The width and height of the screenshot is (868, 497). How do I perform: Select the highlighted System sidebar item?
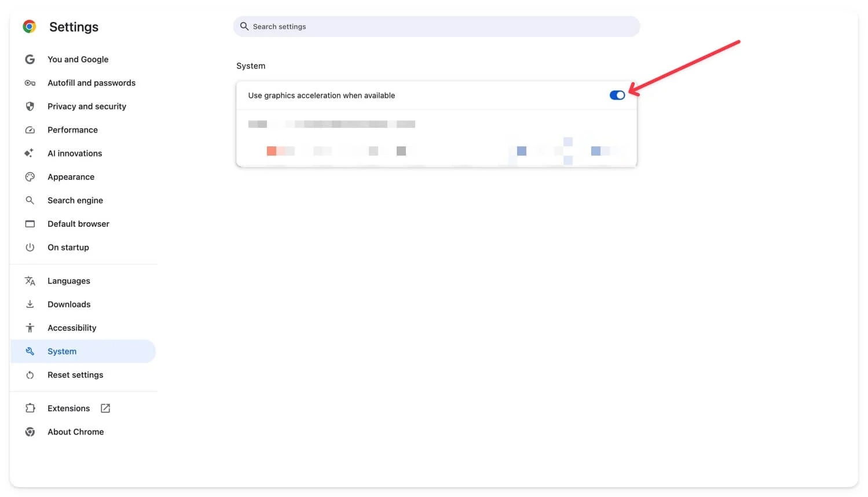[83, 352]
